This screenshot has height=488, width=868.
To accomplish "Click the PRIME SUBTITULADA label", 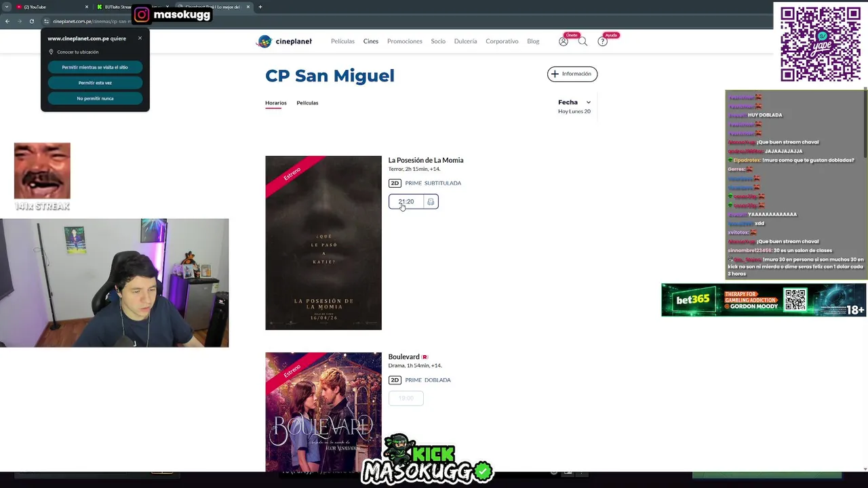I will (x=433, y=183).
